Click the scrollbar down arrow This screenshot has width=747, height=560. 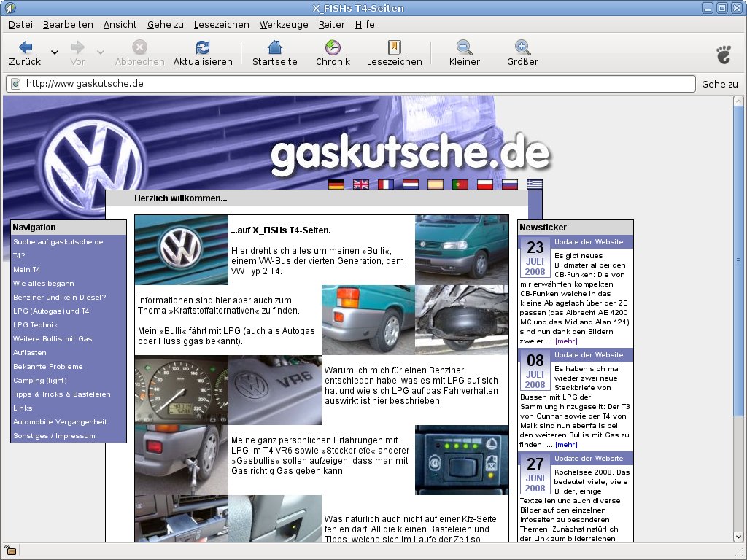738,537
